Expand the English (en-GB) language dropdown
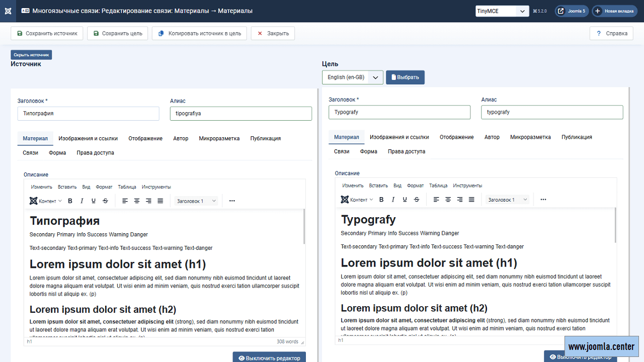The width and height of the screenshot is (644, 362). [x=352, y=77]
